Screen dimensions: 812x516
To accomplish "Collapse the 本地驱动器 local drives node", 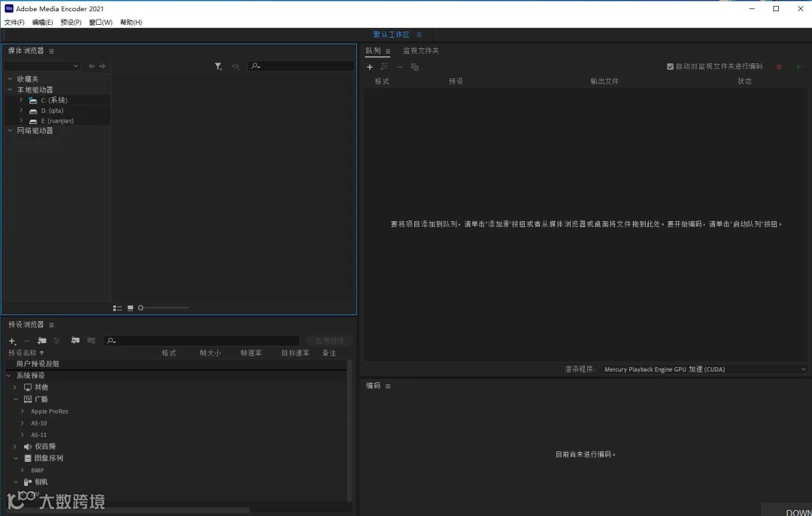I will coord(10,90).
